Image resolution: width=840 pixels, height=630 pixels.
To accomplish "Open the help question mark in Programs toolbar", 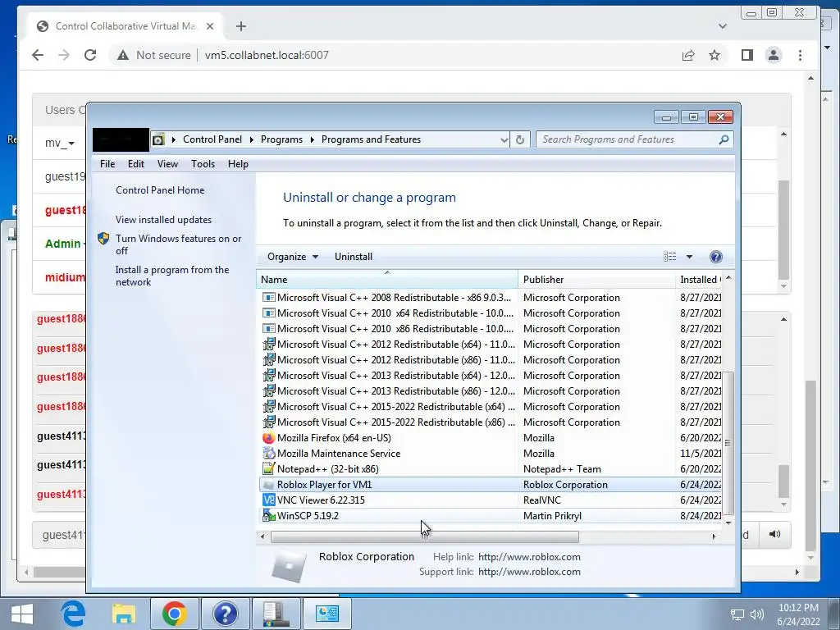I will pos(715,257).
